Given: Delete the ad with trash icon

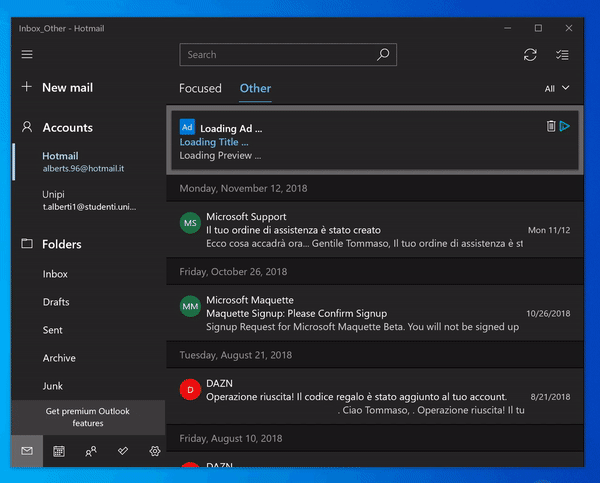Looking at the screenshot, I should [551, 126].
